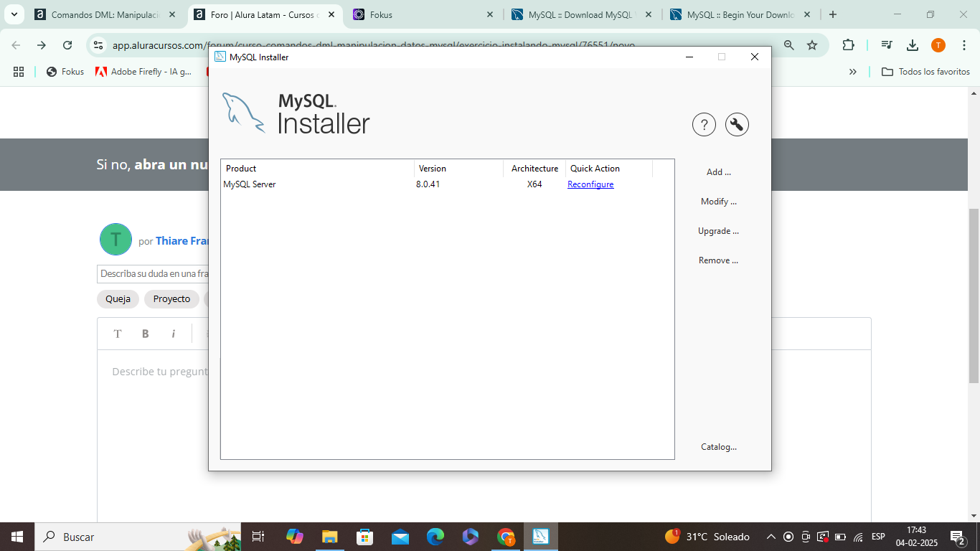This screenshot has height=551, width=980.
Task: Show hidden system tray icons chevron
Action: [771, 537]
